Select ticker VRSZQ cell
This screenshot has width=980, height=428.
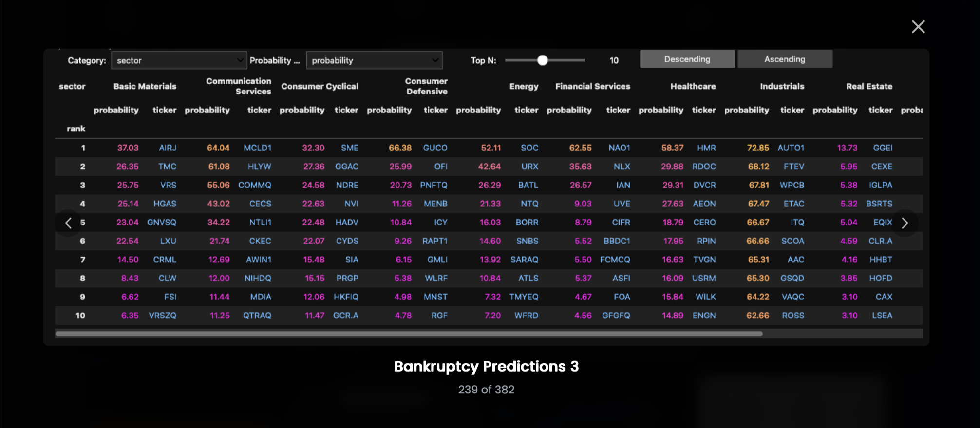coord(162,316)
